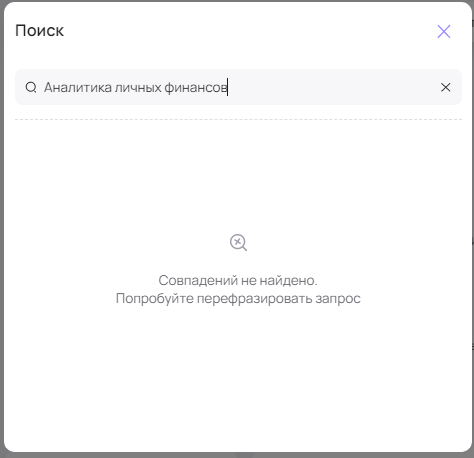Close the Поиск dialog with purple X
This screenshot has width=474, height=458.
[444, 31]
